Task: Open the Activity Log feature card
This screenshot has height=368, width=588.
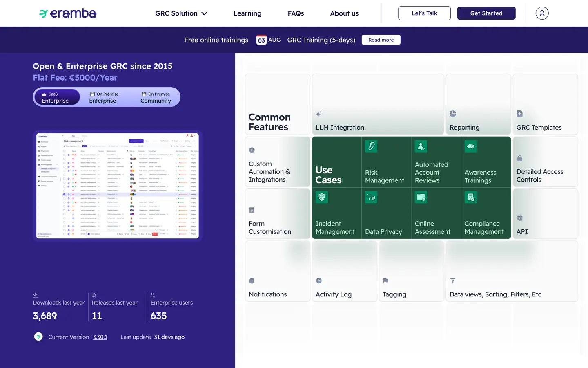Action: (345, 271)
